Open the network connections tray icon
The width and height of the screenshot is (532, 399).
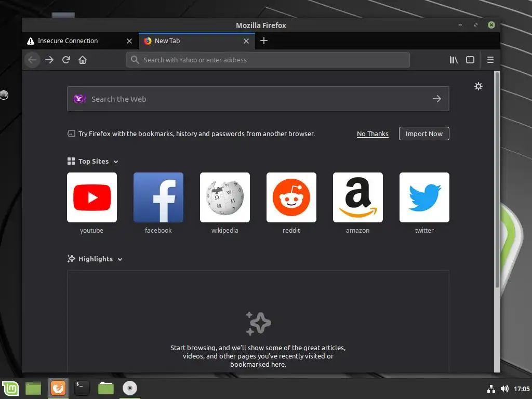point(491,389)
